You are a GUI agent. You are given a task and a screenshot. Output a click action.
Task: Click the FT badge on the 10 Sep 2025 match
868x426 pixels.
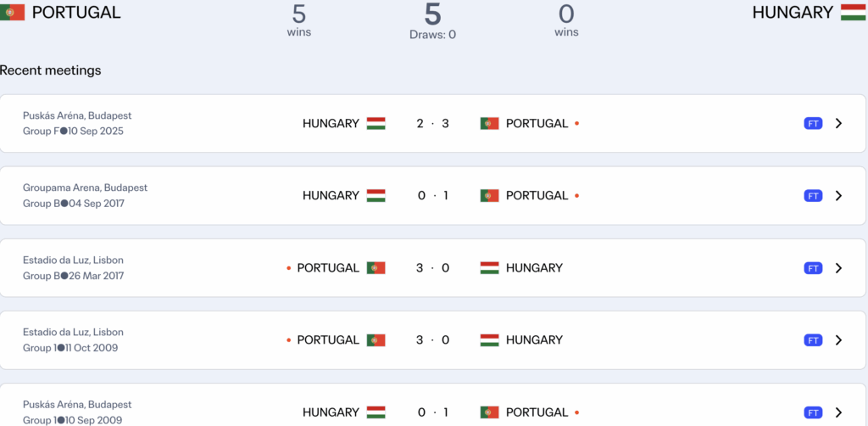point(813,124)
